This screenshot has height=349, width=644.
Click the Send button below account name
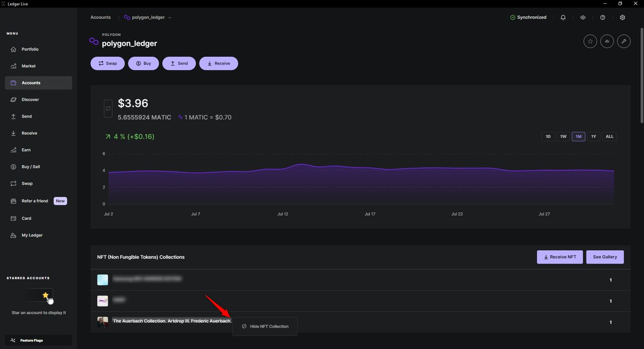(x=179, y=63)
